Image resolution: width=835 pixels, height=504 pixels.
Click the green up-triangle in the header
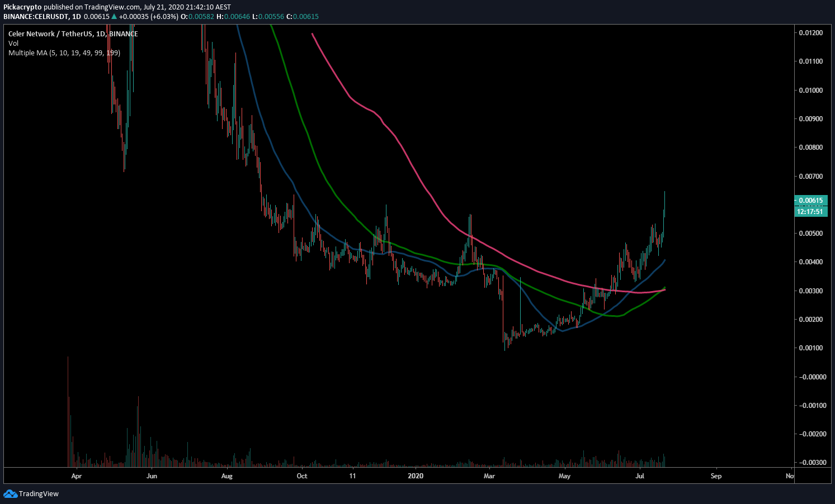(114, 16)
